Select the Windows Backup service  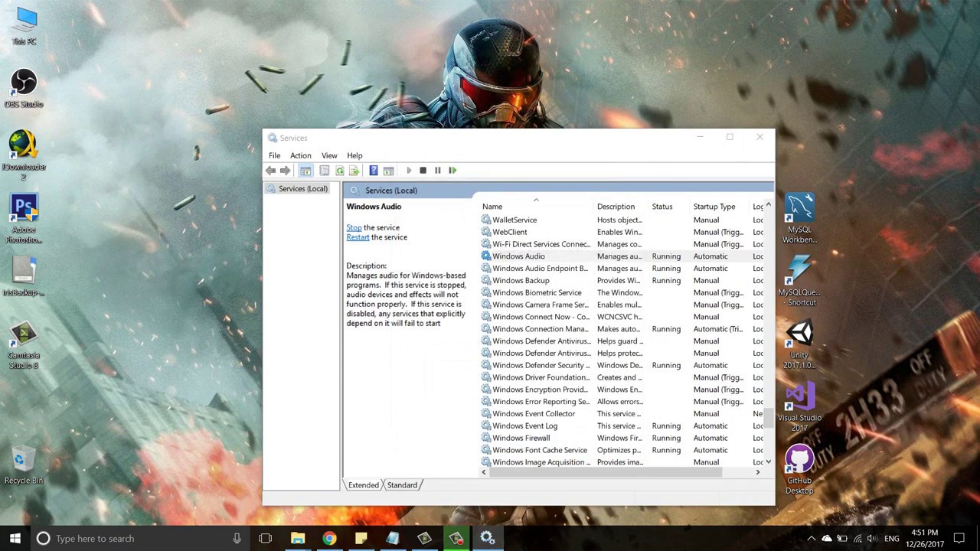(x=622, y=281)
